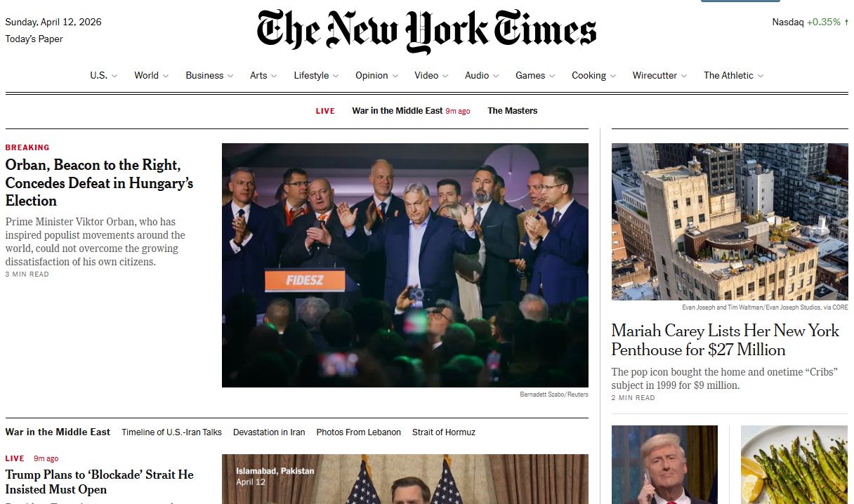Click The New York Times logo

click(x=426, y=32)
